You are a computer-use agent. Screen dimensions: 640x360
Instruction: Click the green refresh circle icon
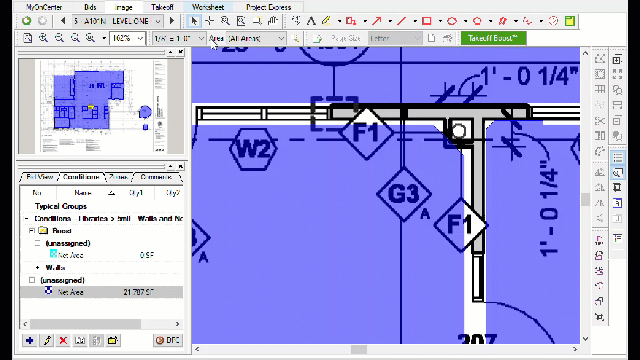(x=27, y=21)
